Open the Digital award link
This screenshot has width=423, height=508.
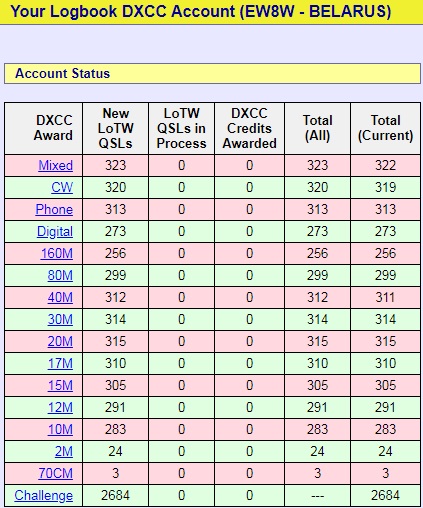[x=55, y=231]
